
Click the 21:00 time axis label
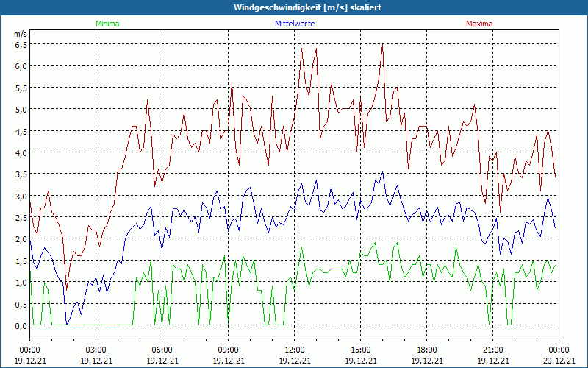coord(492,350)
